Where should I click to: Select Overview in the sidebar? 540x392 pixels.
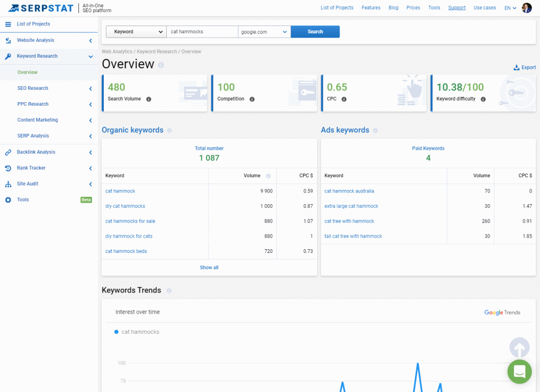point(28,72)
